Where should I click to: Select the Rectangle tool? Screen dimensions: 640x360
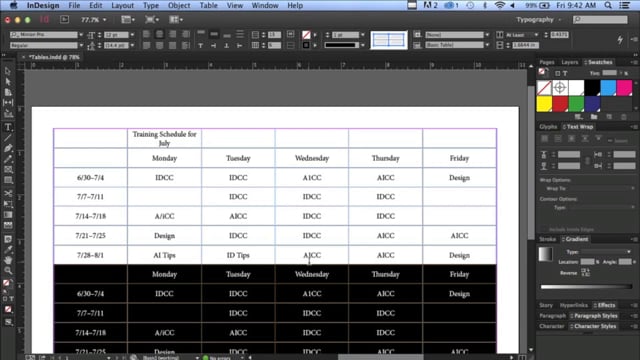point(8,180)
